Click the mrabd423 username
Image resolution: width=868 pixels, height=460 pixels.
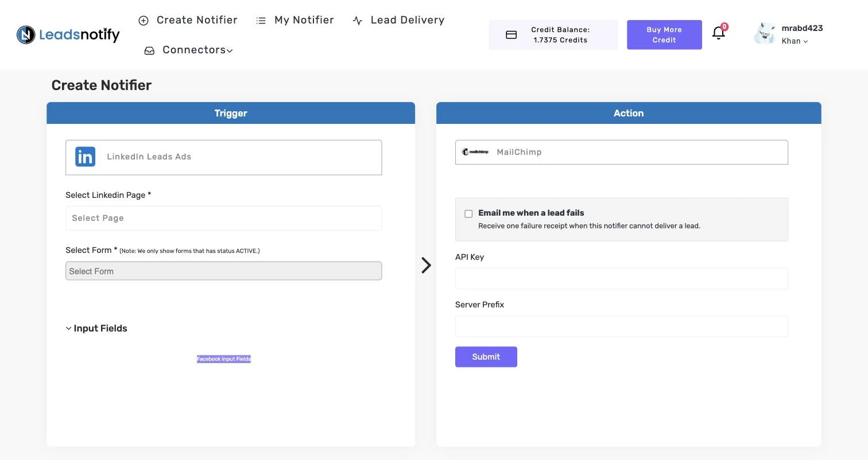(x=802, y=28)
